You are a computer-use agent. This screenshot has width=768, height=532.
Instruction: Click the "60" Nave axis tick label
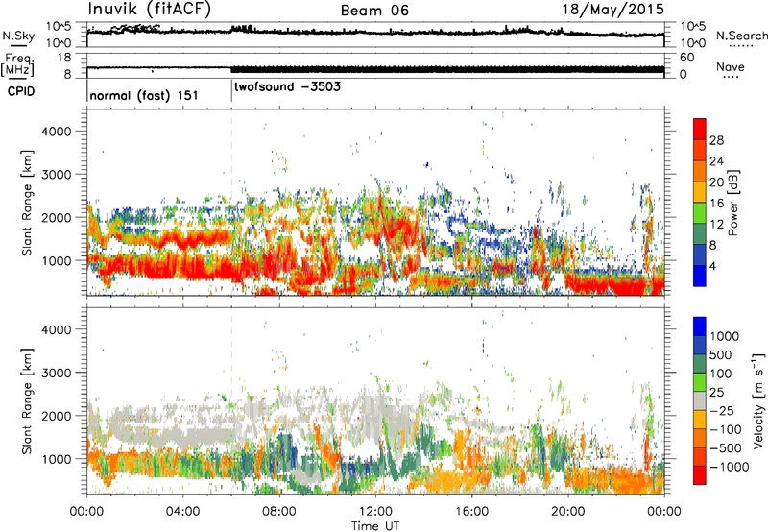coord(686,58)
